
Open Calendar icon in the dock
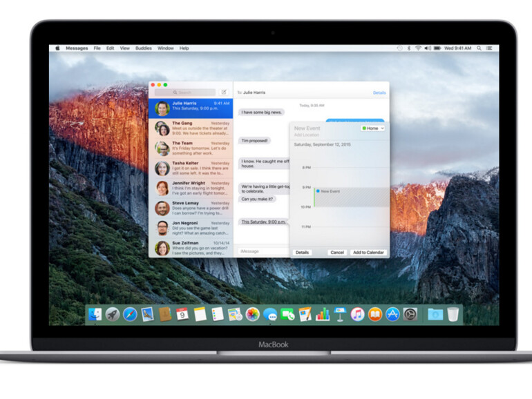click(182, 314)
